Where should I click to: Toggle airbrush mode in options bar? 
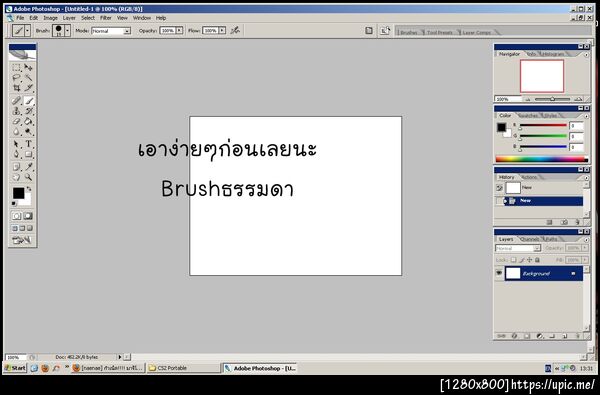(235, 30)
